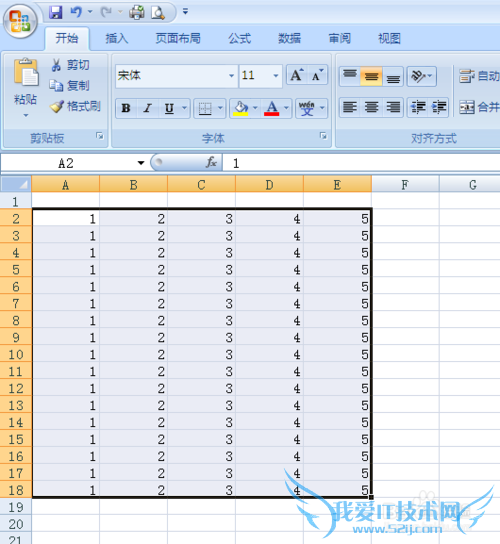Toggle bold formatting
The height and width of the screenshot is (544, 500).
[126, 108]
